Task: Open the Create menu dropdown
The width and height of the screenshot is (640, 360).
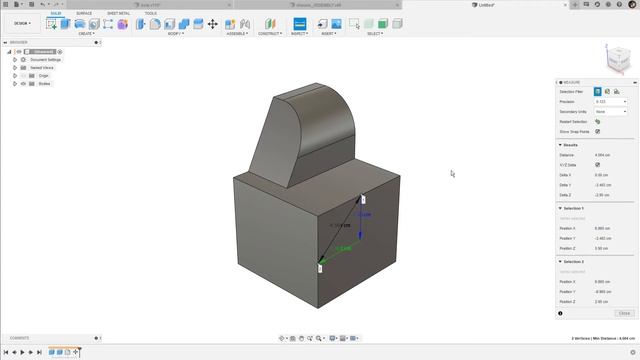Action: click(87, 33)
